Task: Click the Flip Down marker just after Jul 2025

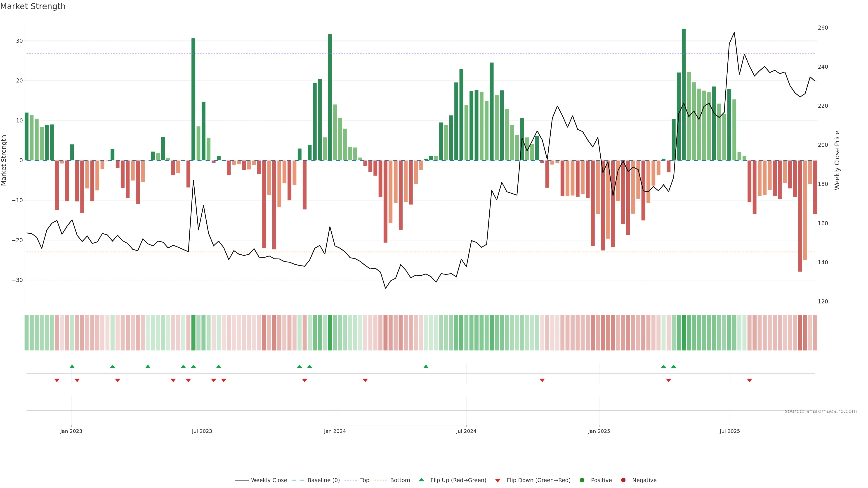Action: point(749,380)
